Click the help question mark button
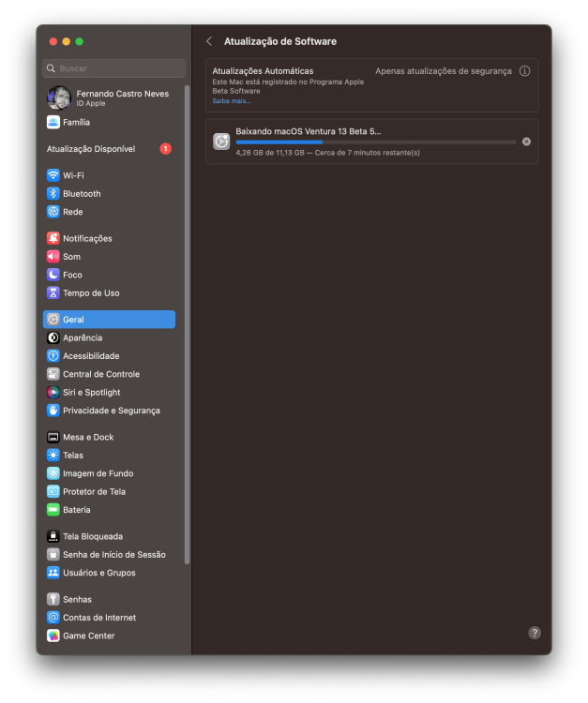 (535, 633)
